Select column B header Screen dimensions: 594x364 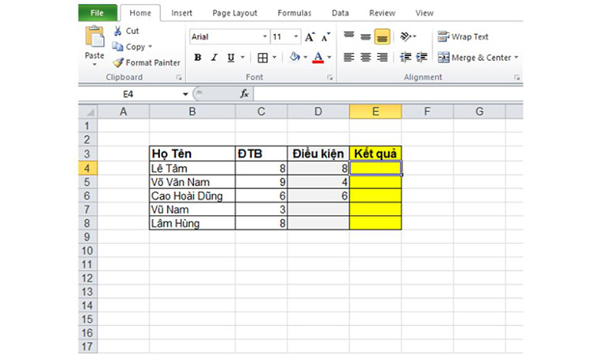tap(192, 112)
